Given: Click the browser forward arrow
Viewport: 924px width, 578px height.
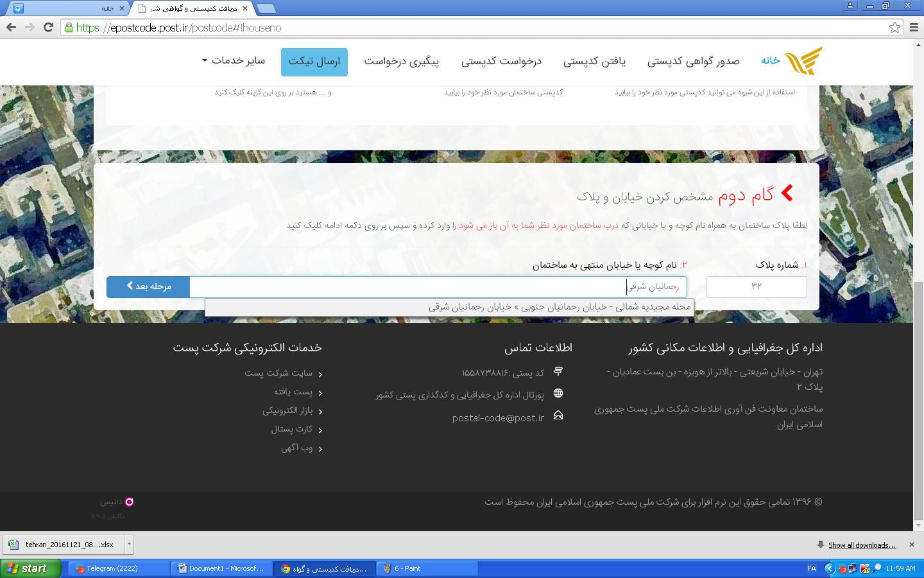Looking at the screenshot, I should tap(30, 27).
